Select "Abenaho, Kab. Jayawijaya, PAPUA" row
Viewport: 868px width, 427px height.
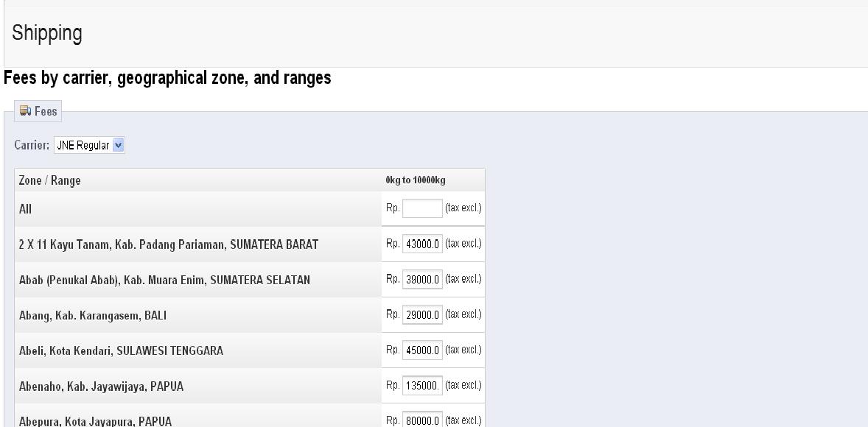click(101, 386)
